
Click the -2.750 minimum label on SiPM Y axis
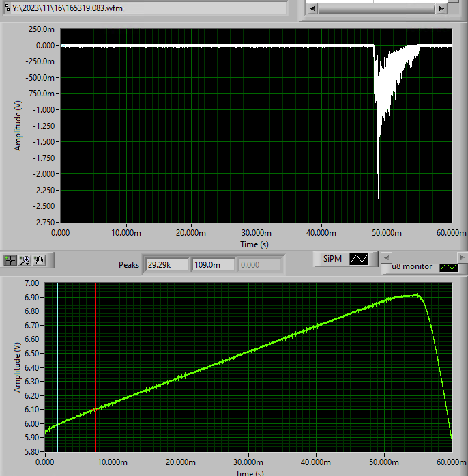[44, 222]
